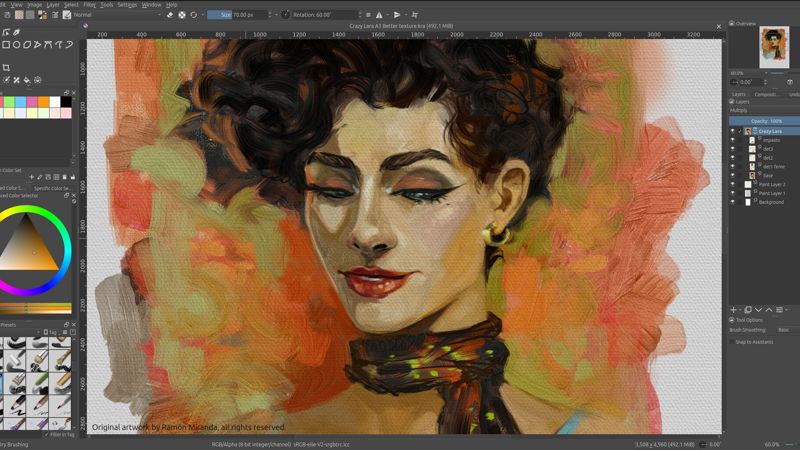This screenshot has height=450, width=800.
Task: Toggle vertical mirror tool
Action: 397,15
